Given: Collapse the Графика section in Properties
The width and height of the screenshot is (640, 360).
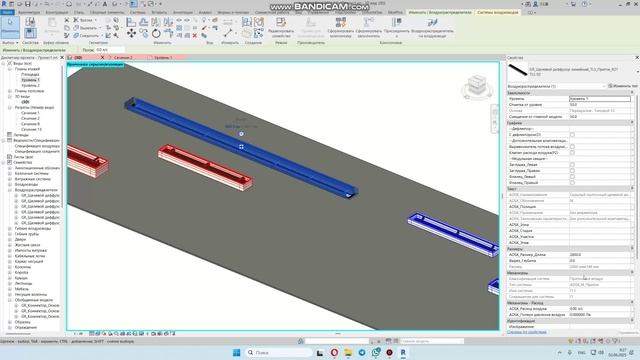Looking at the screenshot, I should pyautogui.click(x=632, y=123).
